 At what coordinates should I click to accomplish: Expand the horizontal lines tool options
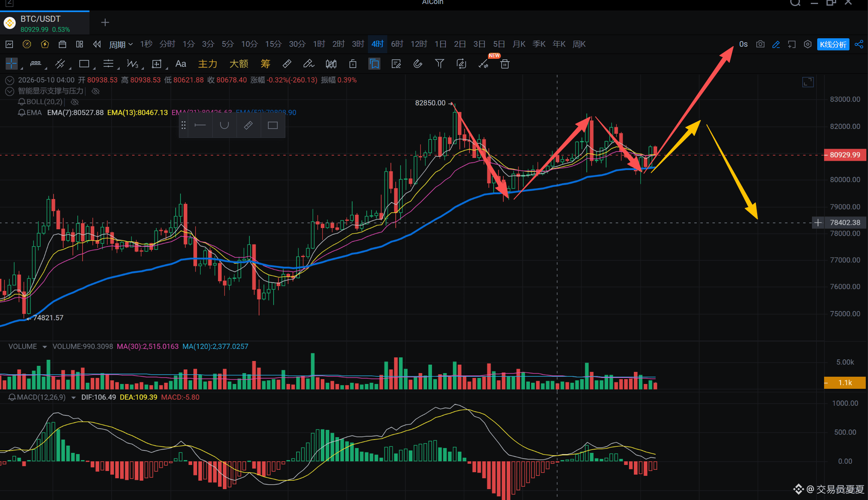118,68
